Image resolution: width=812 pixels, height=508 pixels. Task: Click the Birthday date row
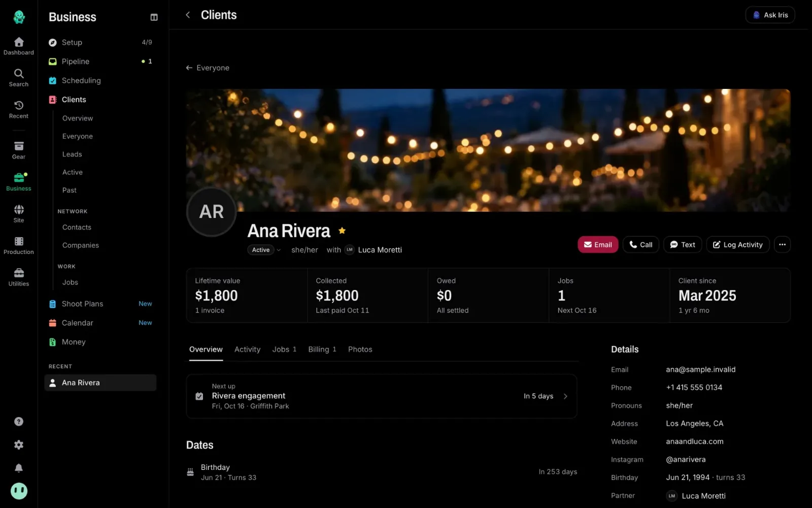[x=382, y=472]
